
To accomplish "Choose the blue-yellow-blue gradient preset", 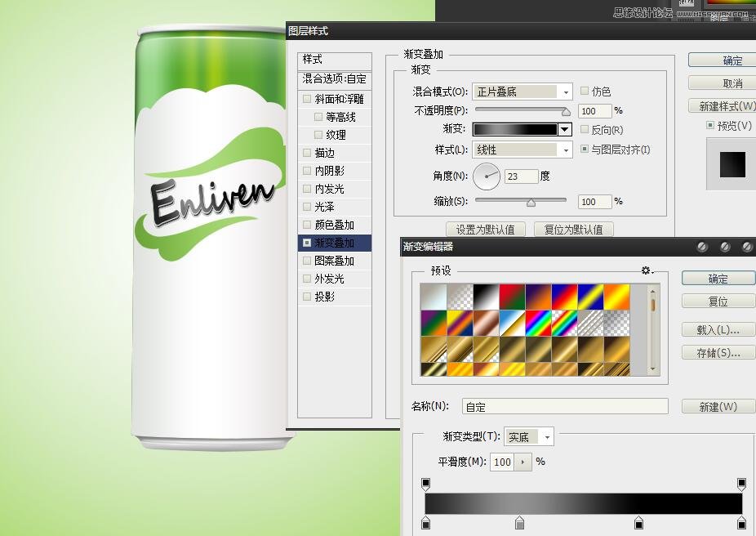I will [590, 297].
